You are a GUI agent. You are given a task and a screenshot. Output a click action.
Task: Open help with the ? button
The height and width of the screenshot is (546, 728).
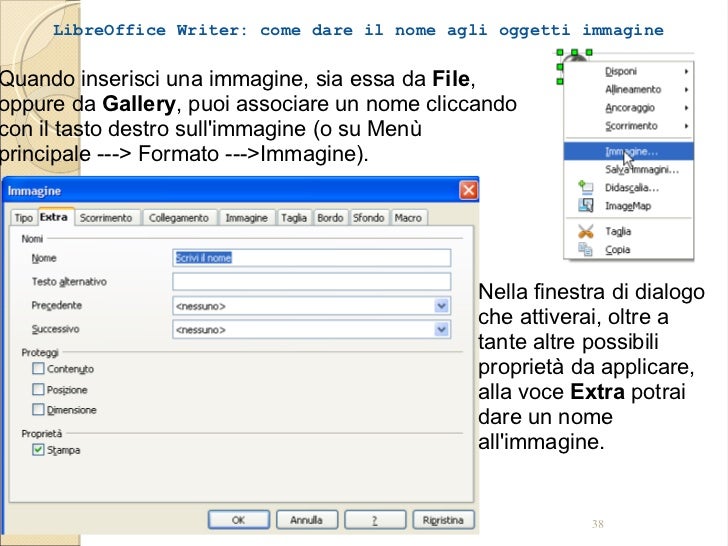[x=375, y=520]
